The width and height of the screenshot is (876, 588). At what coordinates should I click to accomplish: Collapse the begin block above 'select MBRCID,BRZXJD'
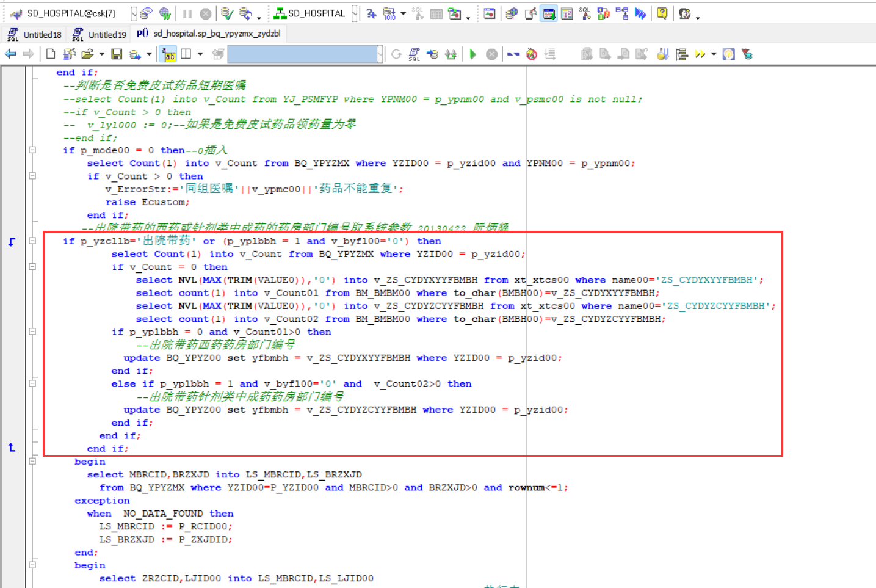point(32,462)
